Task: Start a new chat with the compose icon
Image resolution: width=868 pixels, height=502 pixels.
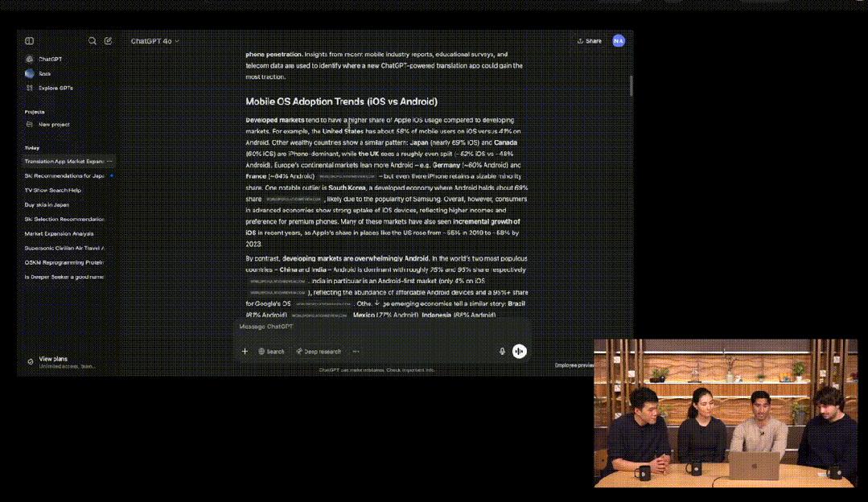Action: 108,41
